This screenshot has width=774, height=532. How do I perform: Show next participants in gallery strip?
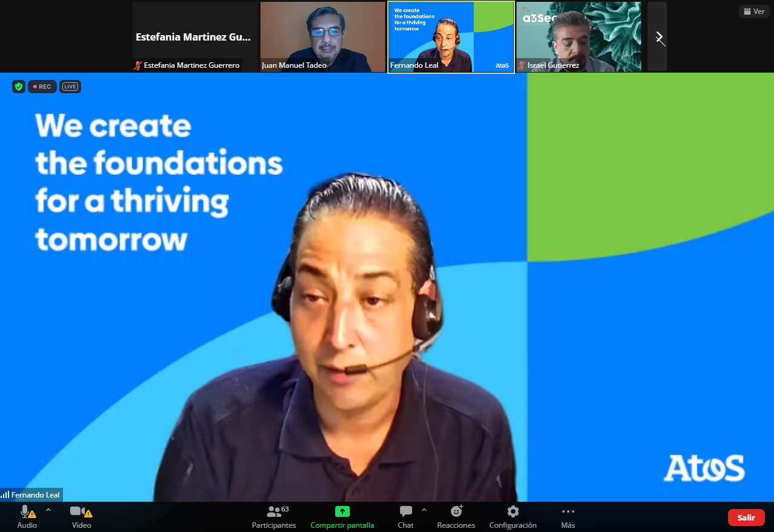657,37
